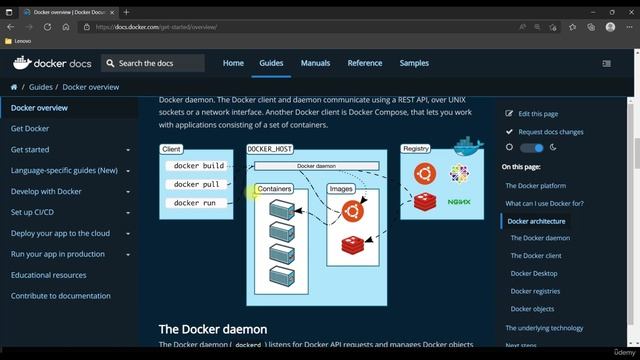Expand Language-specific guides section arrow
Image resolution: width=640 pixels, height=360 pixels.
tap(128, 171)
